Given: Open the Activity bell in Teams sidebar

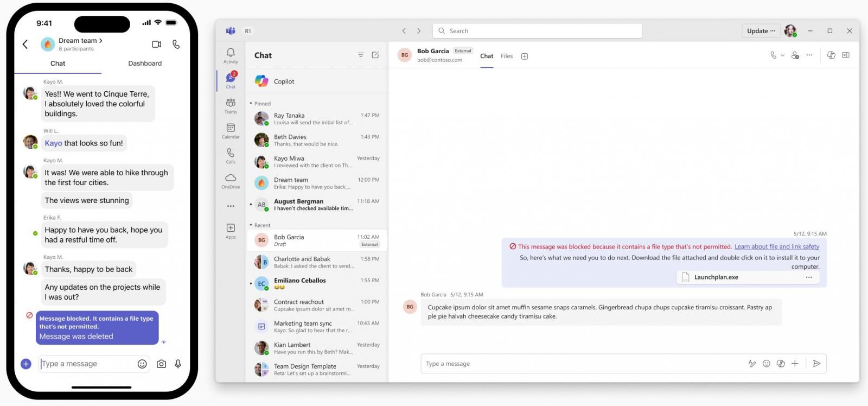Looking at the screenshot, I should click(231, 55).
